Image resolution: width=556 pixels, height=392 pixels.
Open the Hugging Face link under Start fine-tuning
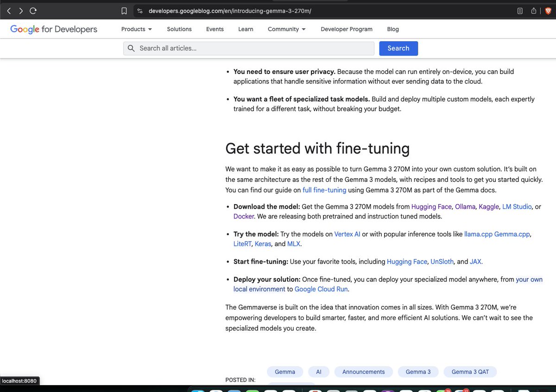pos(407,261)
